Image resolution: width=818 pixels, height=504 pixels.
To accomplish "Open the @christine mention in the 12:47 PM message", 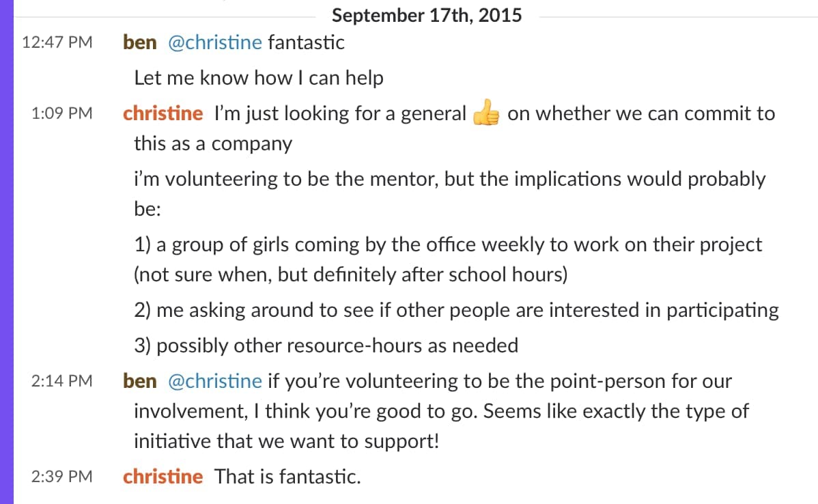I will coord(215,42).
